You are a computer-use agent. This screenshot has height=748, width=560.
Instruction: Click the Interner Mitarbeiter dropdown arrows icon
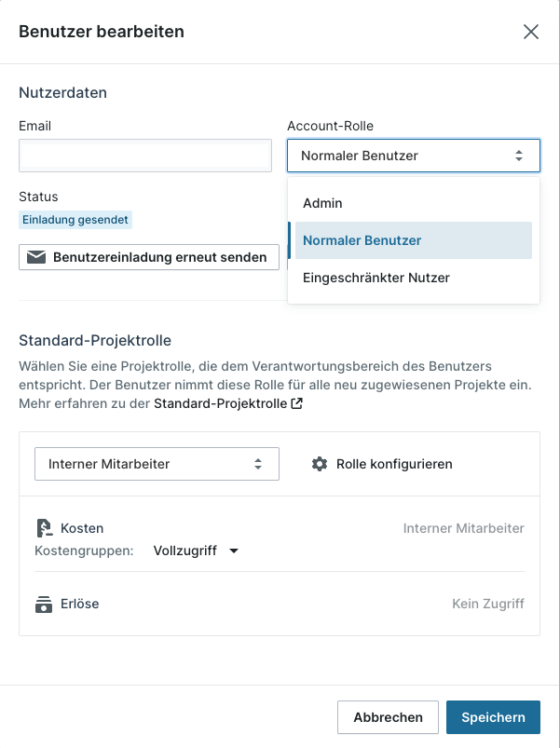tap(258, 464)
